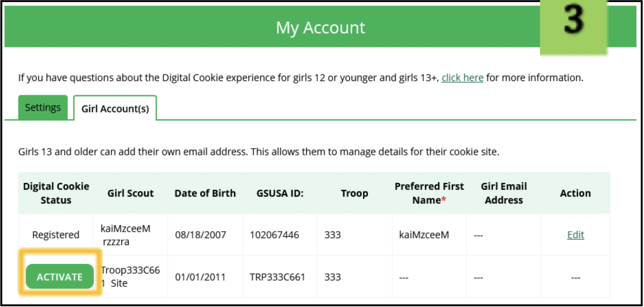Click the GSUSA ID column header
Image resolution: width=644 pixels, height=307 pixels.
(280, 193)
